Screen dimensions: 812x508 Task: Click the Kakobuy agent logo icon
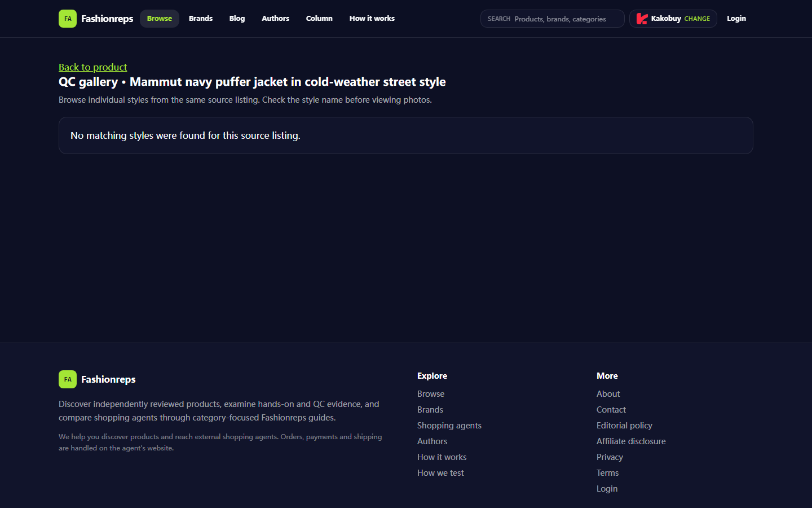pyautogui.click(x=642, y=19)
